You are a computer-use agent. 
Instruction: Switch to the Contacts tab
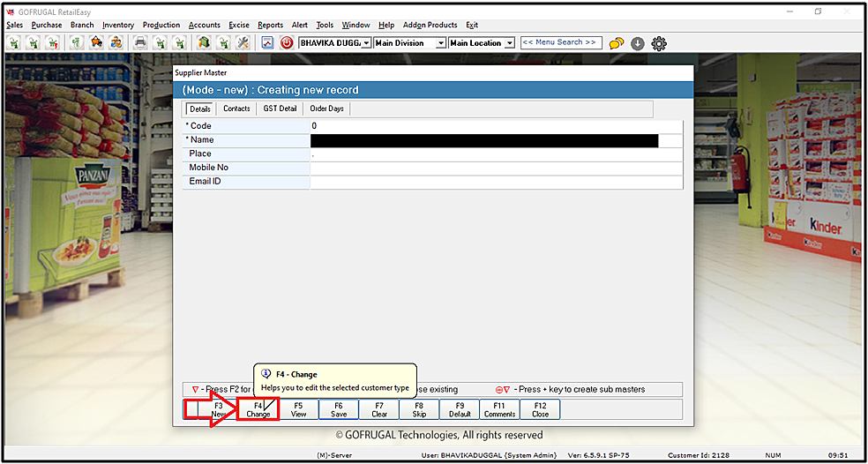236,109
